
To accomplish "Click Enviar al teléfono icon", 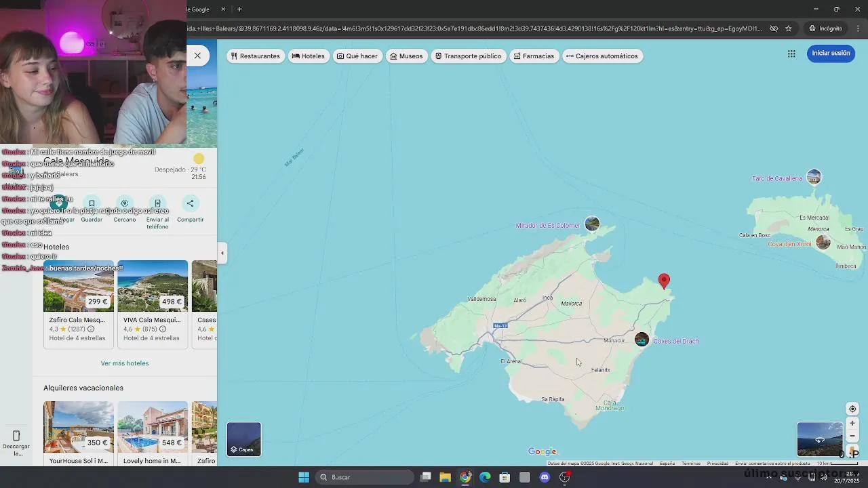I will pyautogui.click(x=157, y=203).
